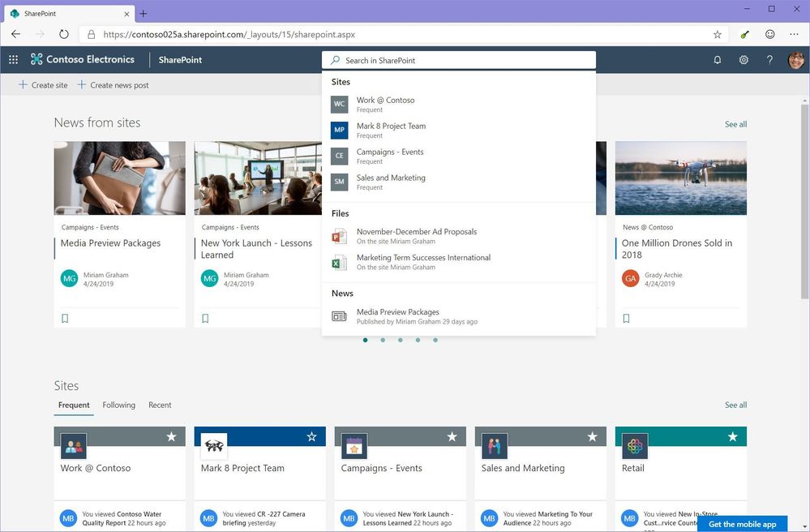The width and height of the screenshot is (810, 532).
Task: Click the Mark 8 Project Team drone logo
Action: [214, 446]
